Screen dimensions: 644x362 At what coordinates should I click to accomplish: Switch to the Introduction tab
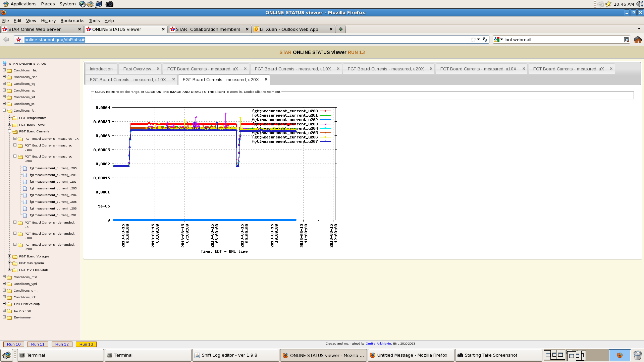tap(101, 69)
